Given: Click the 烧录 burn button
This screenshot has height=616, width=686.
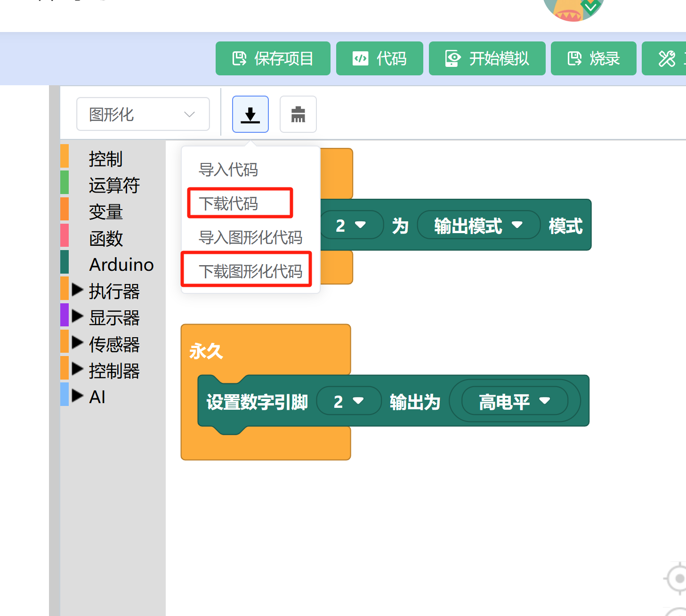Looking at the screenshot, I should coord(593,58).
